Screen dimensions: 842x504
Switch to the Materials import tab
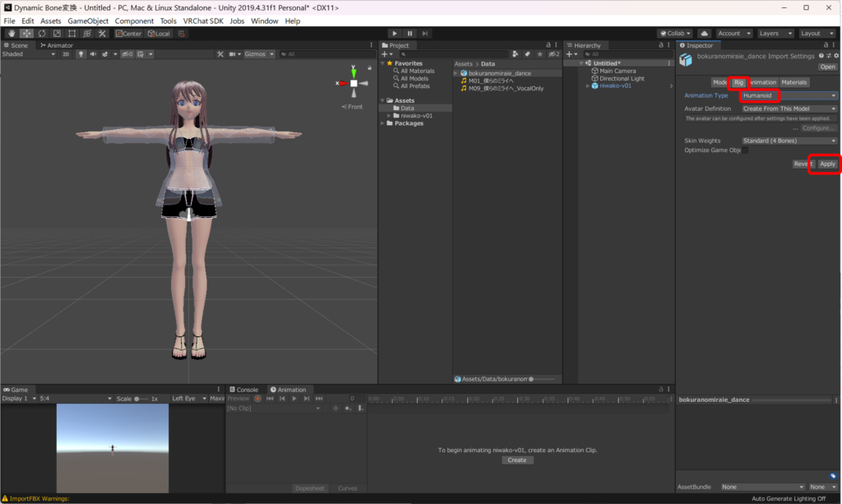pyautogui.click(x=793, y=82)
